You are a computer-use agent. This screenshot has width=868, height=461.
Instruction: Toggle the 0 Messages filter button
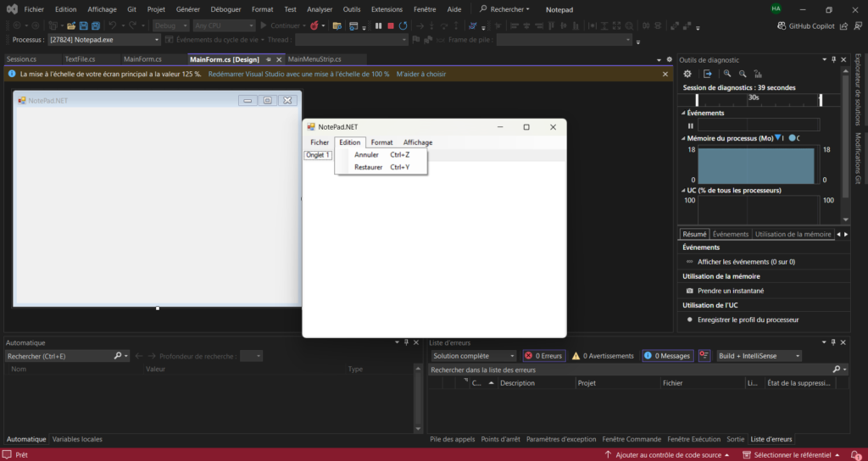(666, 356)
